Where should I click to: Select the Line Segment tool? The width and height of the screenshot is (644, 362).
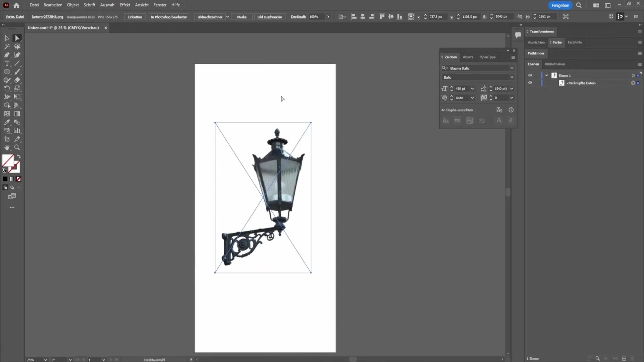click(17, 63)
